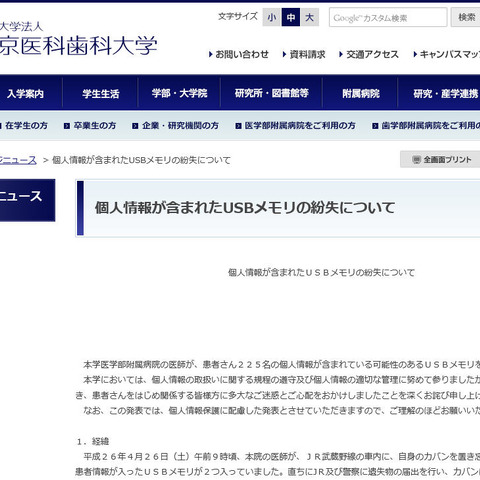Open the 学部・大学院 navigation menu
The height and width of the screenshot is (480, 480).
pyautogui.click(x=179, y=93)
